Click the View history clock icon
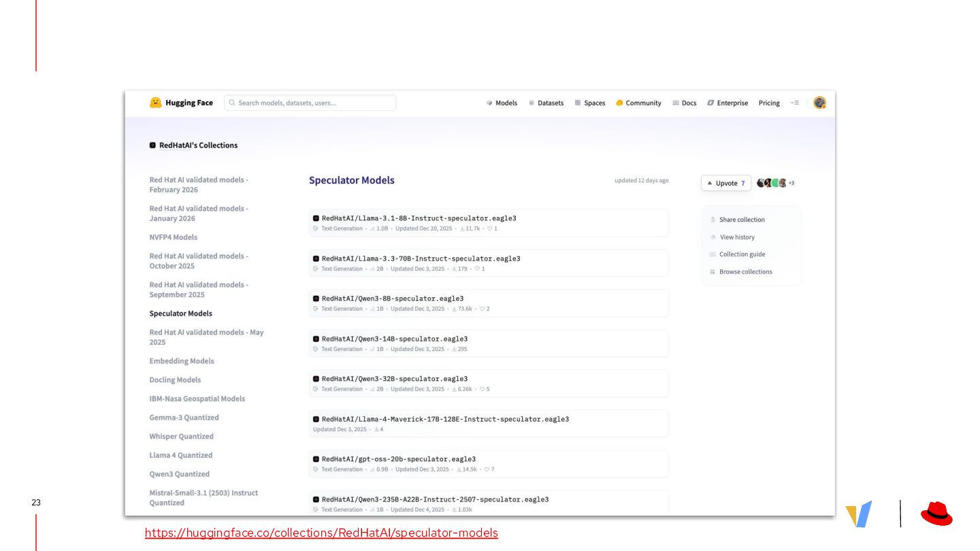Viewport: 980px width, 551px height. click(713, 237)
